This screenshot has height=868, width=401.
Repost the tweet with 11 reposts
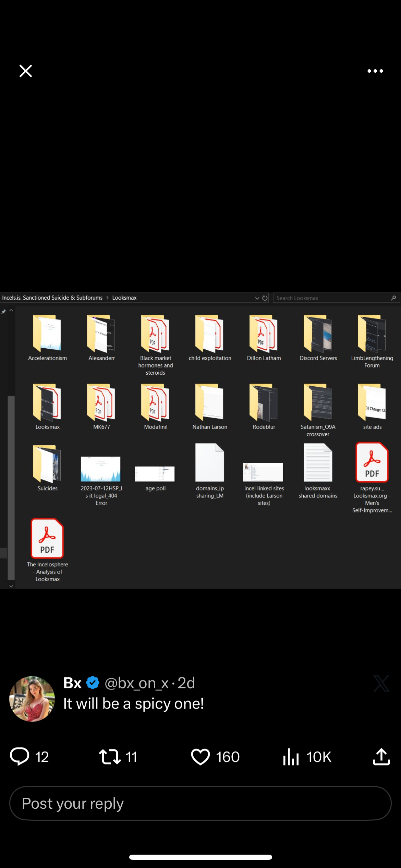(118, 757)
